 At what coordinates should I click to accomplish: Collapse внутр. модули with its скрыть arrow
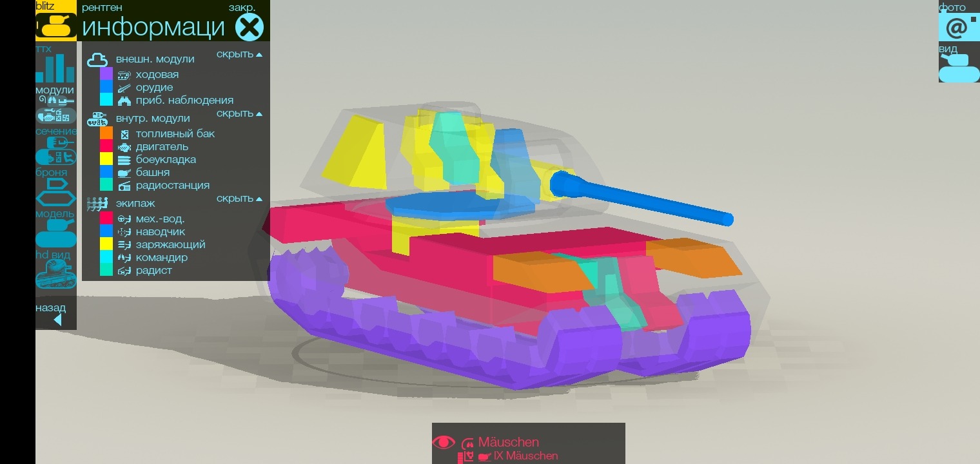click(x=239, y=113)
